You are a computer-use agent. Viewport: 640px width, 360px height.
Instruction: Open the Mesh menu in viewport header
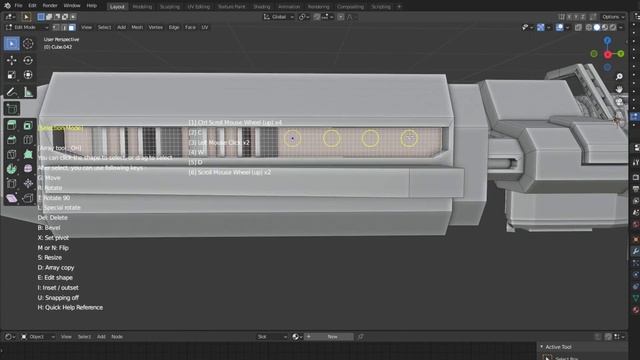click(x=137, y=27)
